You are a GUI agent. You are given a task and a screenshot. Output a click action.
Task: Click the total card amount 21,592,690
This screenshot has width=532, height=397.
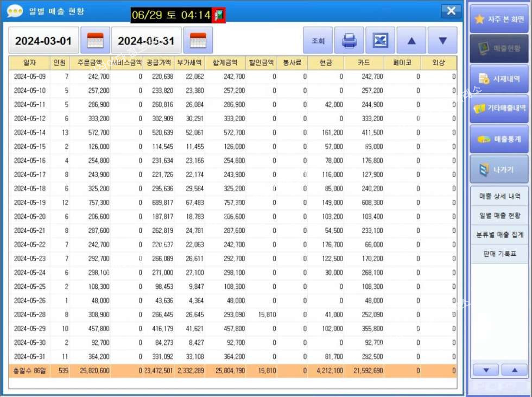368,371
